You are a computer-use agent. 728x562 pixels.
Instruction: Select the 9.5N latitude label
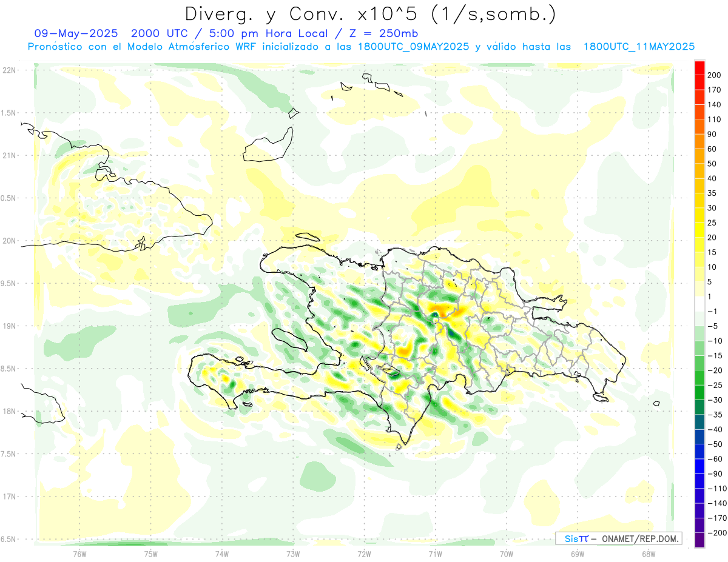pos(8,284)
